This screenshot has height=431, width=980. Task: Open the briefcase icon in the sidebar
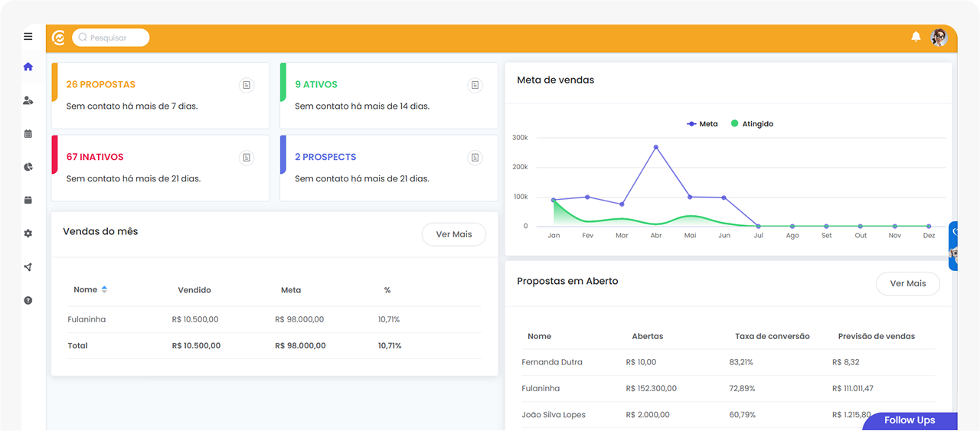coord(28,201)
